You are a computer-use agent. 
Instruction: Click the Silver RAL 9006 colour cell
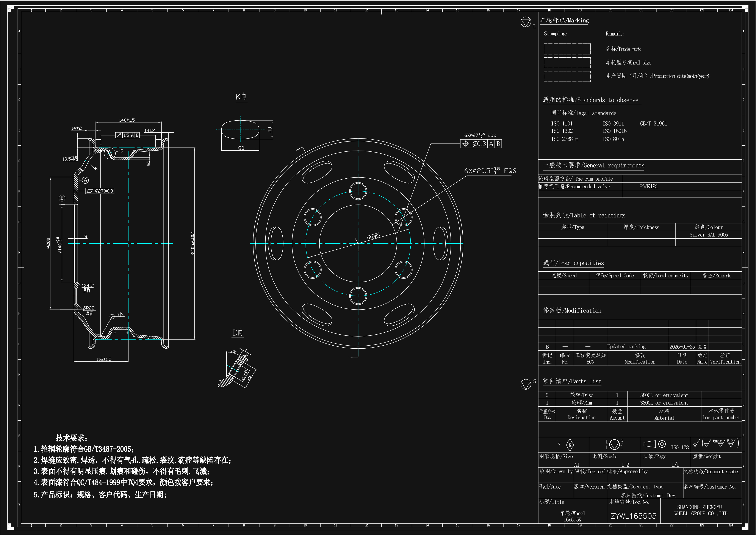click(709, 234)
